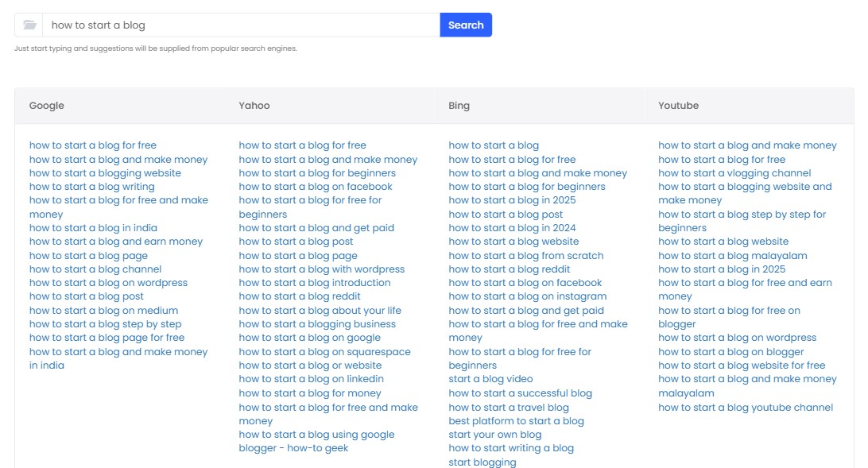Open Yahoo suggestion 'how to start a blog for money'

click(310, 393)
